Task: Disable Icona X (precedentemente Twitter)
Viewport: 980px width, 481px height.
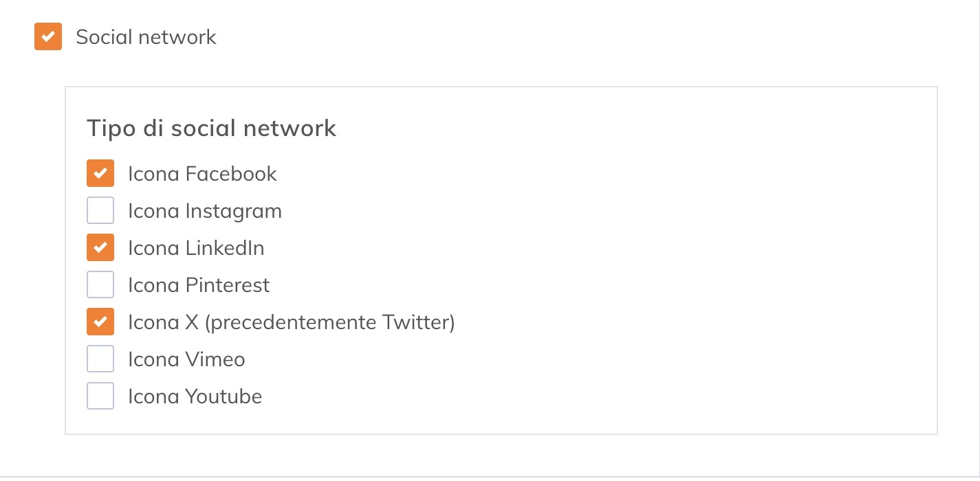Action: click(x=100, y=322)
